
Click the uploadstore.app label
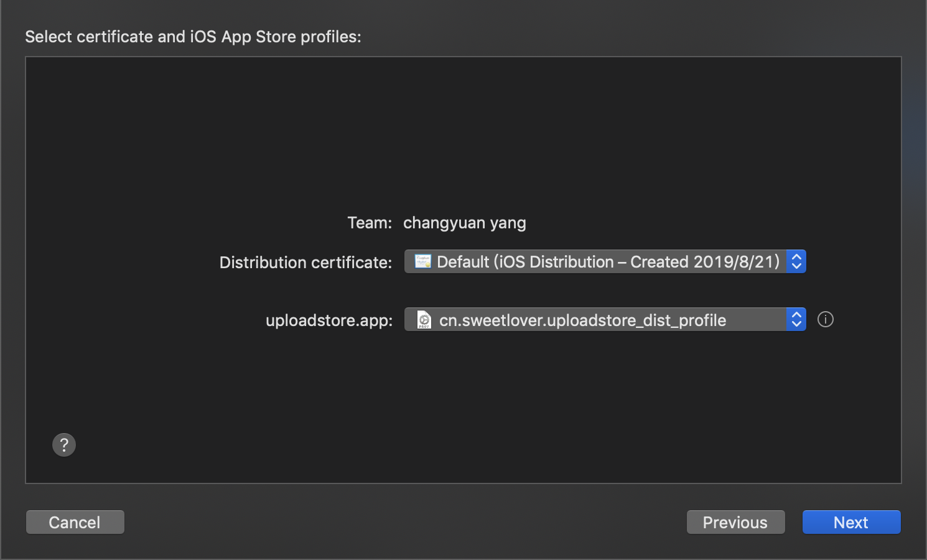329,320
